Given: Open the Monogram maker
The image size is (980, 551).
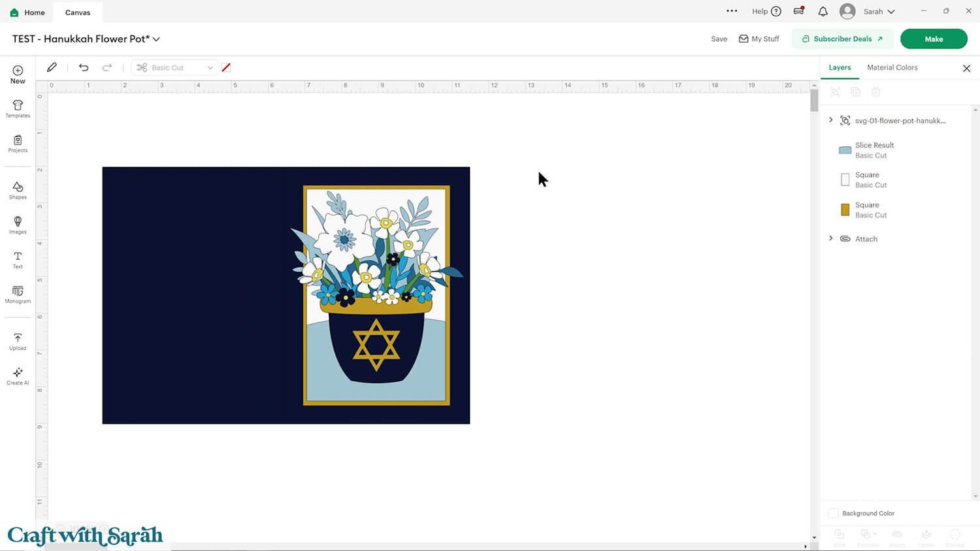Looking at the screenshot, I should 18,294.
